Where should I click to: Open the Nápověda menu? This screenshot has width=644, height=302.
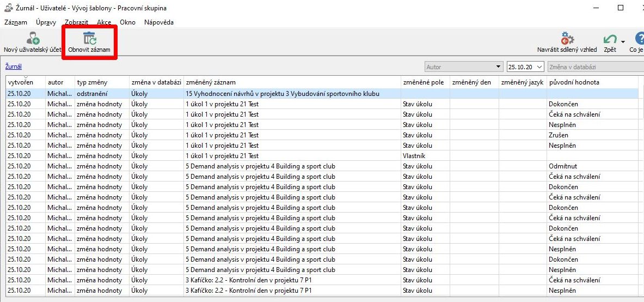coord(159,22)
